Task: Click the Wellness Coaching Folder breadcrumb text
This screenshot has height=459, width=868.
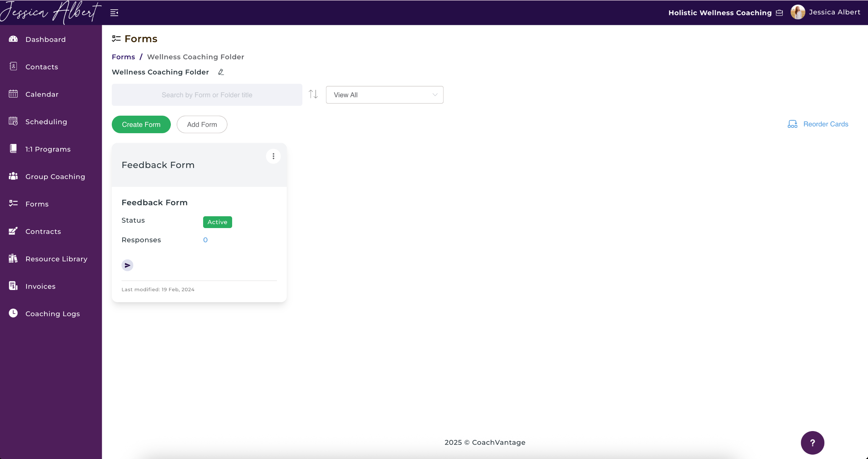Action: coord(196,57)
